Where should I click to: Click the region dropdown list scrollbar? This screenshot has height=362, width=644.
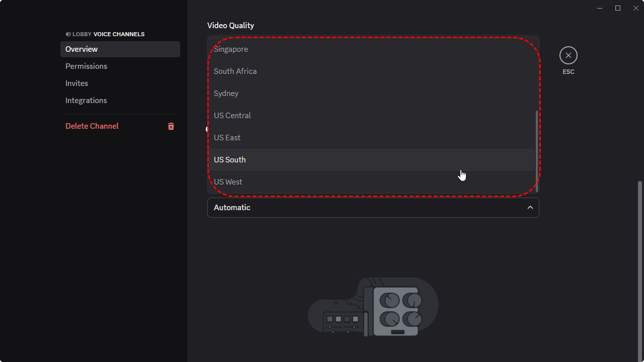click(537, 151)
